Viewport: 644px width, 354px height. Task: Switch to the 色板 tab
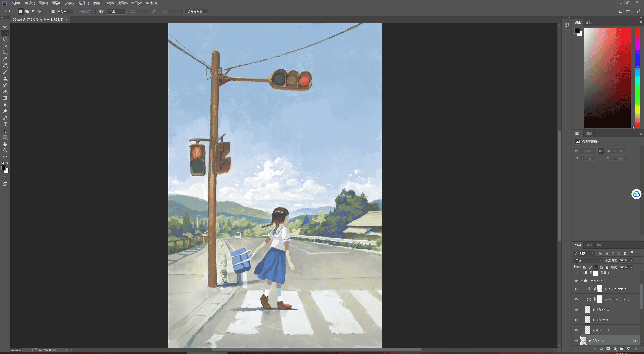pyautogui.click(x=588, y=22)
